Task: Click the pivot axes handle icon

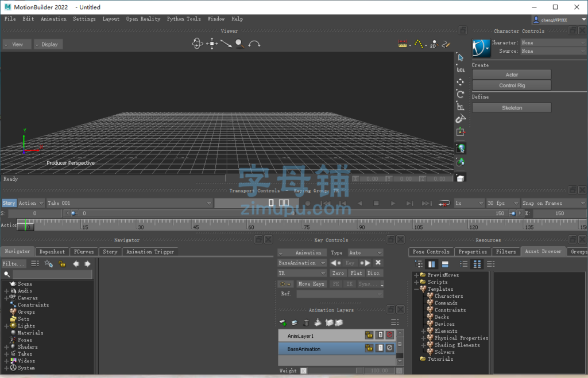Action: pyautogui.click(x=461, y=131)
